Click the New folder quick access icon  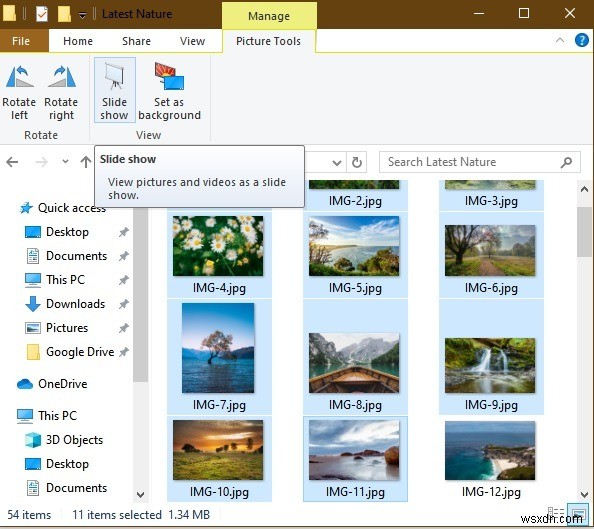point(64,14)
